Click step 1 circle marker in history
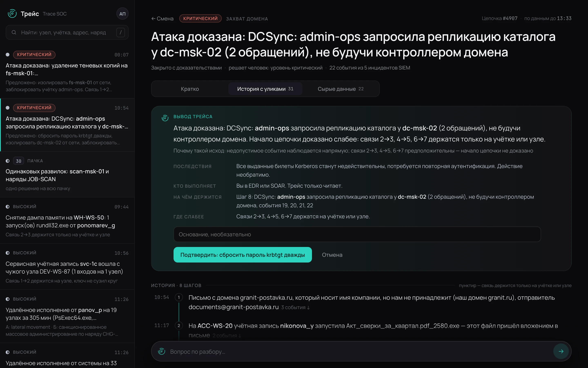The image size is (588, 368). pos(179,297)
